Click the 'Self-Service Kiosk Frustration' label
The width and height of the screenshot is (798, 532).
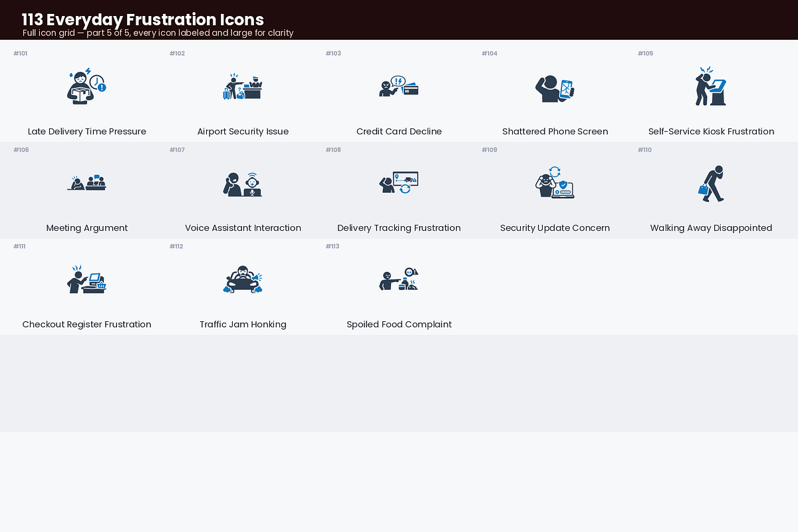click(x=712, y=132)
